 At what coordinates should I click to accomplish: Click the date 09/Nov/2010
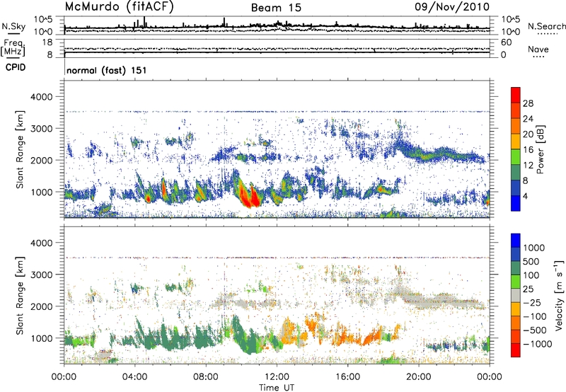(x=452, y=7)
